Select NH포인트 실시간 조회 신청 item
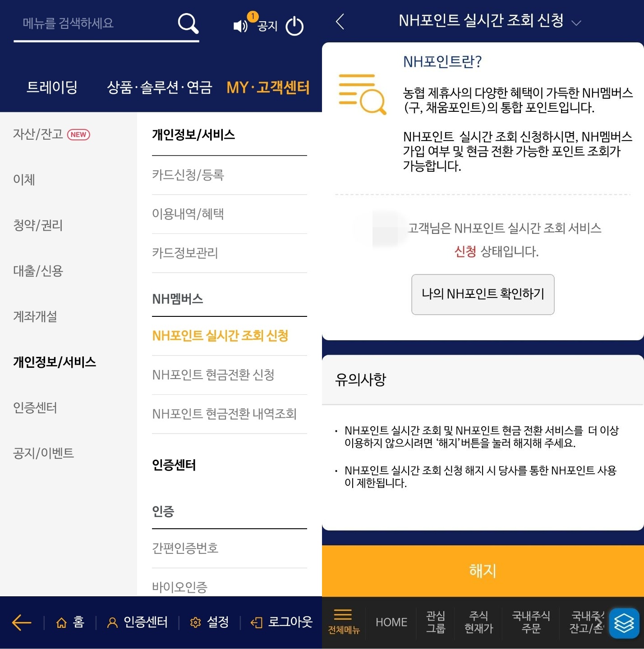Screen dimensions: 644x649 coord(230,336)
